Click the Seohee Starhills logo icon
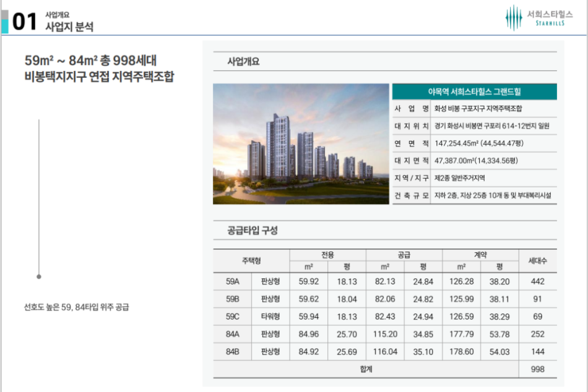 tap(513, 18)
